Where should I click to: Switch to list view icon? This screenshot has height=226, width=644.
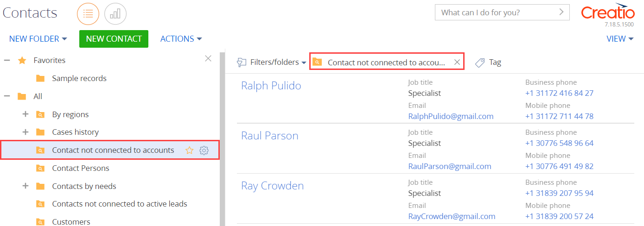(88, 13)
